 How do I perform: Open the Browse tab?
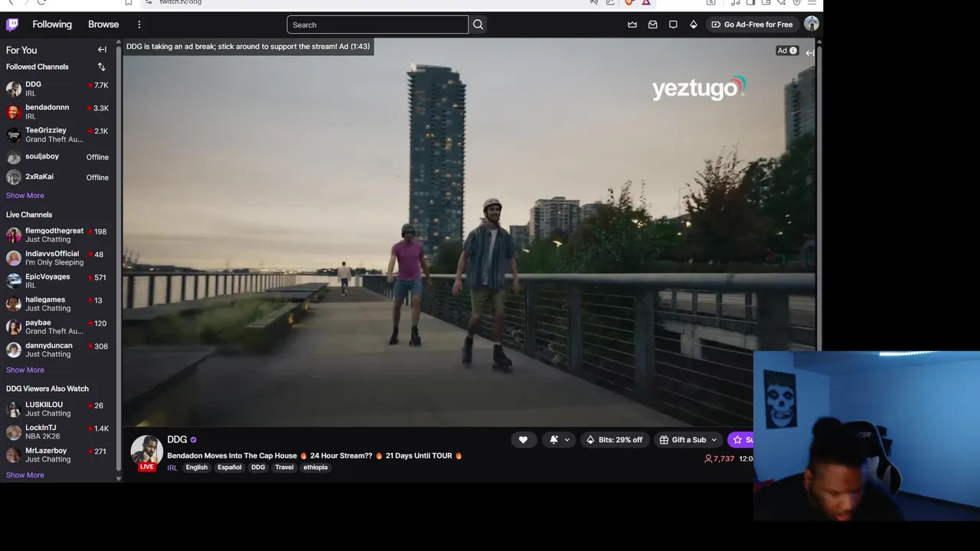pyautogui.click(x=103, y=24)
